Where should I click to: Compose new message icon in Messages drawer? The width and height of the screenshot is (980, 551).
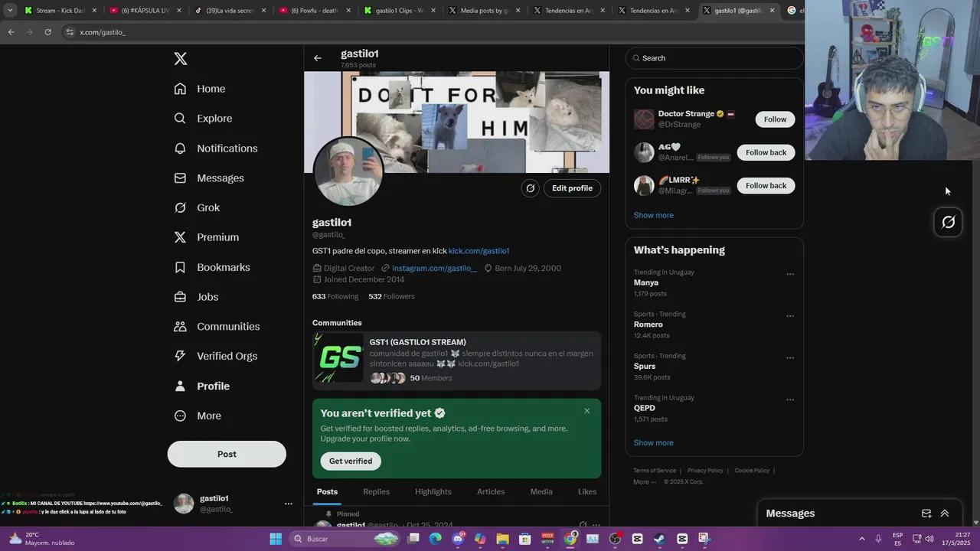click(x=926, y=514)
